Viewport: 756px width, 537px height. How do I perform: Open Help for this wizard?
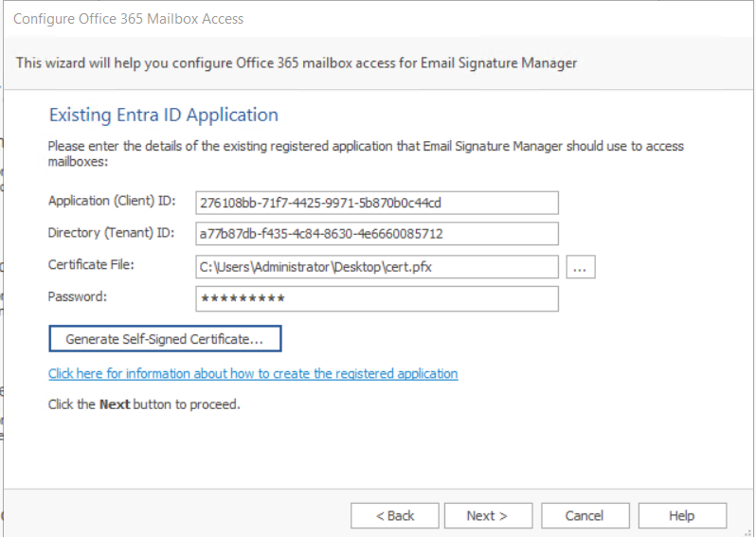pos(682,516)
